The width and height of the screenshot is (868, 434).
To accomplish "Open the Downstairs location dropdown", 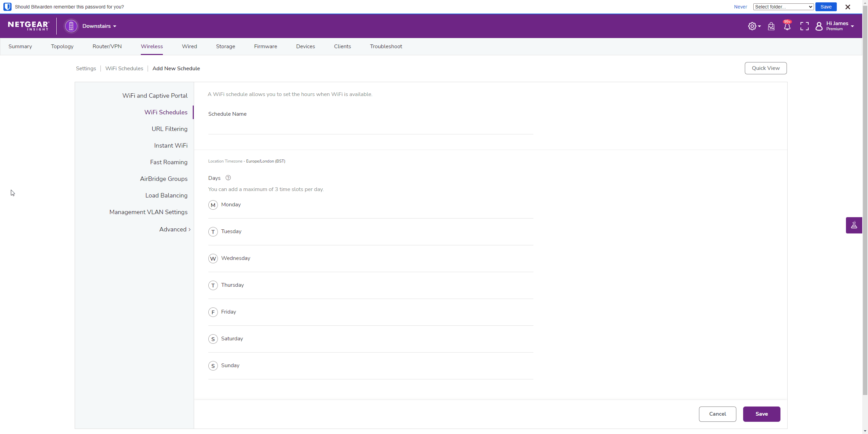I will [99, 26].
